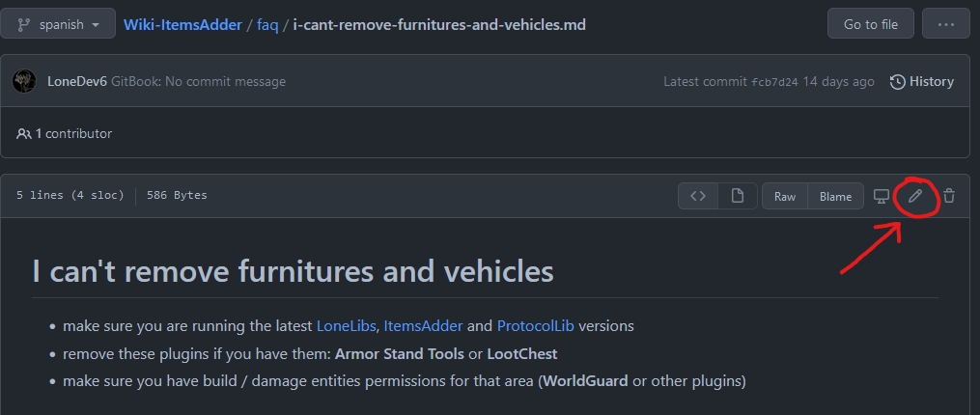Show rendered file view icon

click(x=738, y=196)
